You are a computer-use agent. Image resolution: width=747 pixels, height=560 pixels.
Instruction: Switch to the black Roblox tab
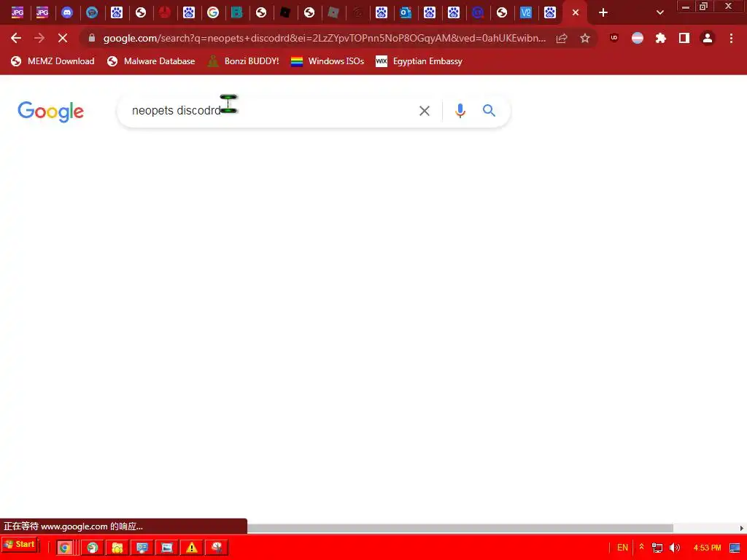(285, 13)
